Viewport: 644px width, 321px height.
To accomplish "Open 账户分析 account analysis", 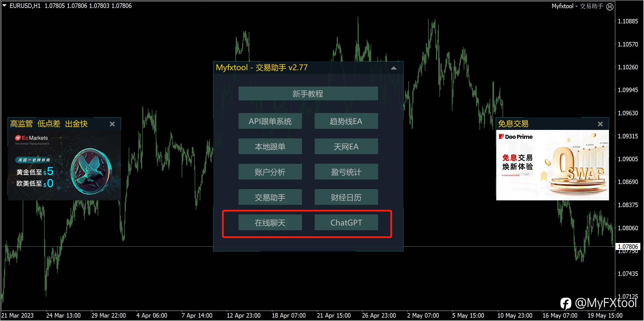I will click(x=270, y=172).
